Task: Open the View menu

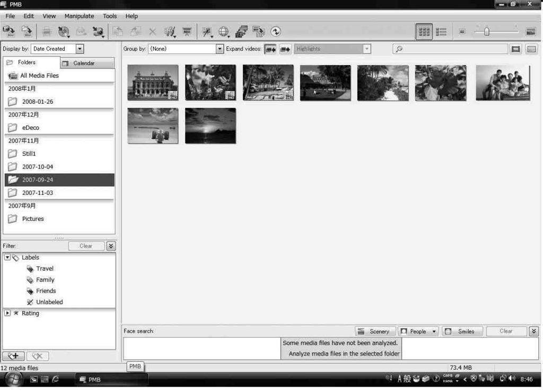Action: [x=49, y=16]
